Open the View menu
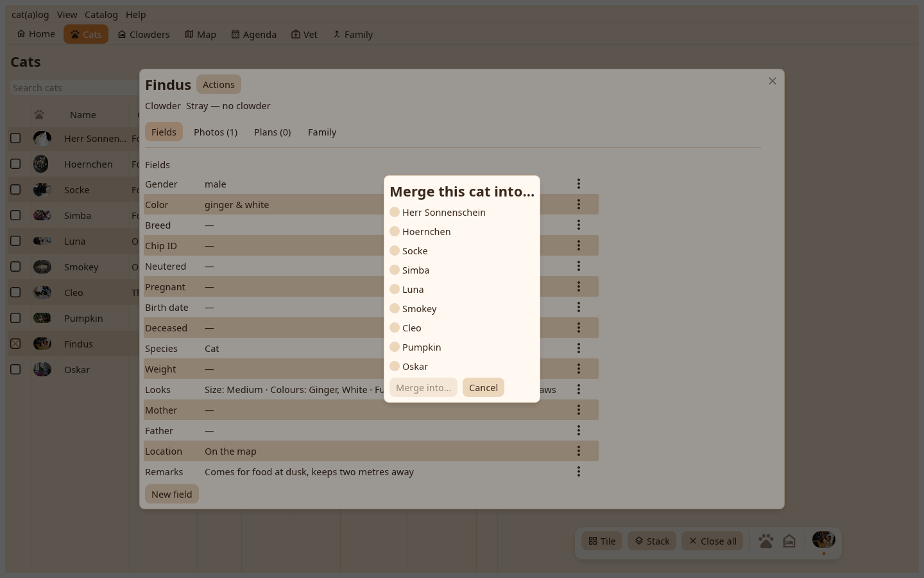Viewport: 924px width, 578px height. 67,14
